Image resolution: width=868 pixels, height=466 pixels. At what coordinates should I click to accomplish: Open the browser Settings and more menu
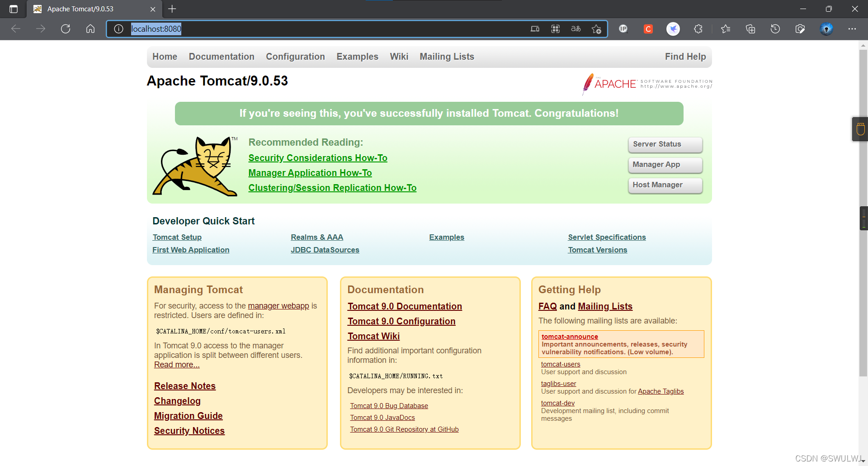(852, 29)
